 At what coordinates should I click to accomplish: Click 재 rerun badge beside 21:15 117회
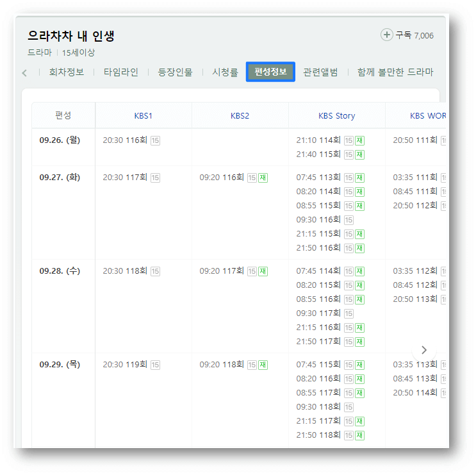pos(360,422)
